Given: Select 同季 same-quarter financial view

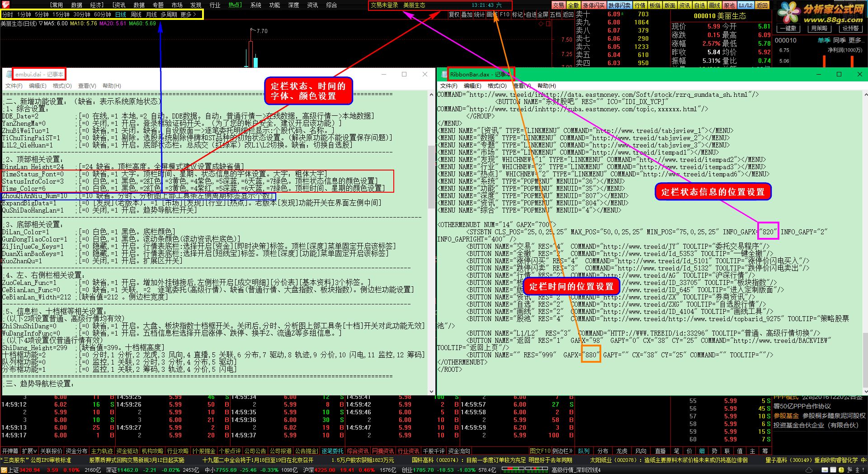Looking at the screenshot, I should [x=839, y=40].
